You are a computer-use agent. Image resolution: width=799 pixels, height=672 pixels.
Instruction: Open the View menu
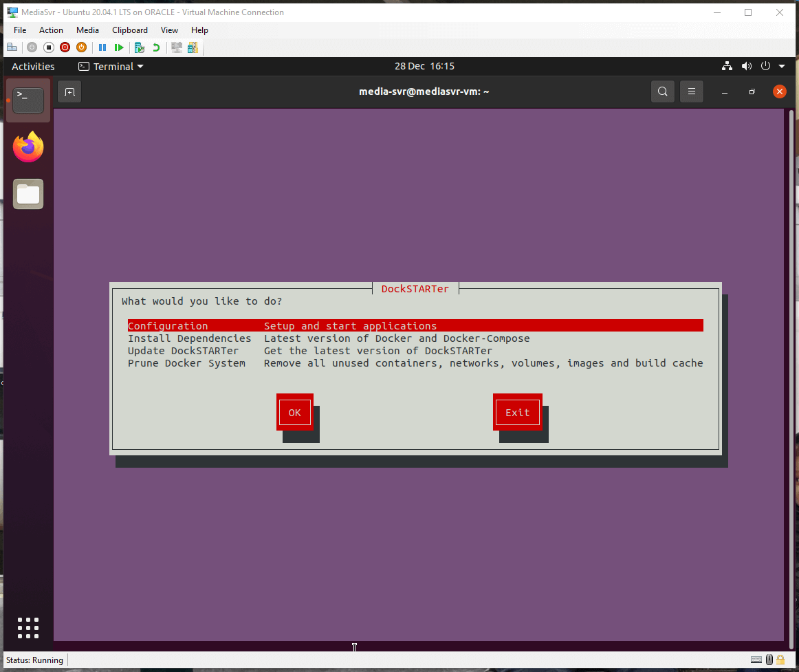[x=169, y=30]
